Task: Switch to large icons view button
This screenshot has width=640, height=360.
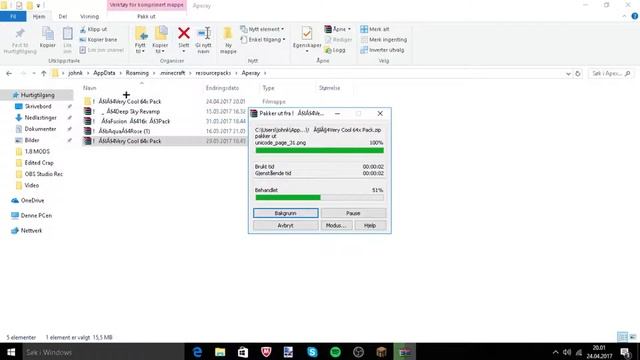Action: pos(633,337)
